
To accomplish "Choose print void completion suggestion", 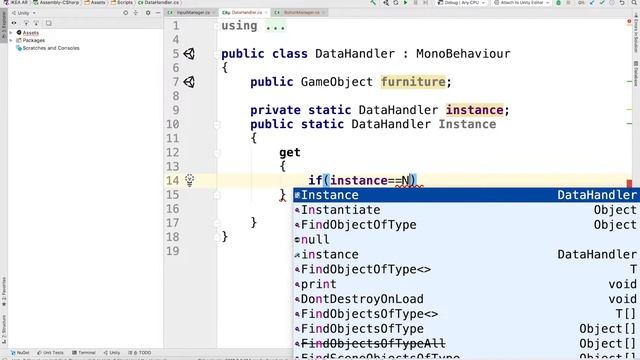I will click(x=466, y=284).
